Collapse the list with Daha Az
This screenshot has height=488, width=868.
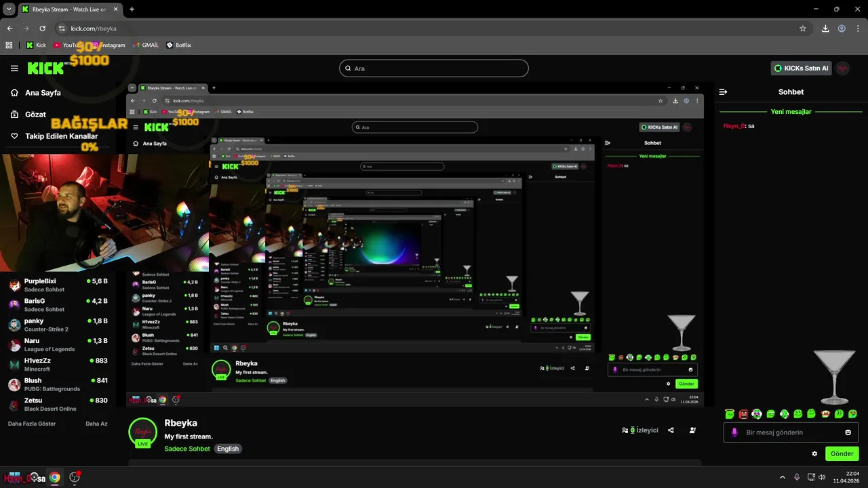[x=96, y=424]
